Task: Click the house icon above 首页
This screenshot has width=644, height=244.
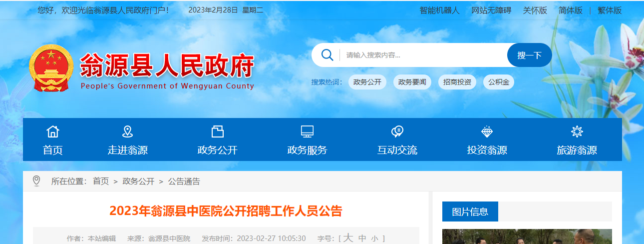Action: (53, 131)
